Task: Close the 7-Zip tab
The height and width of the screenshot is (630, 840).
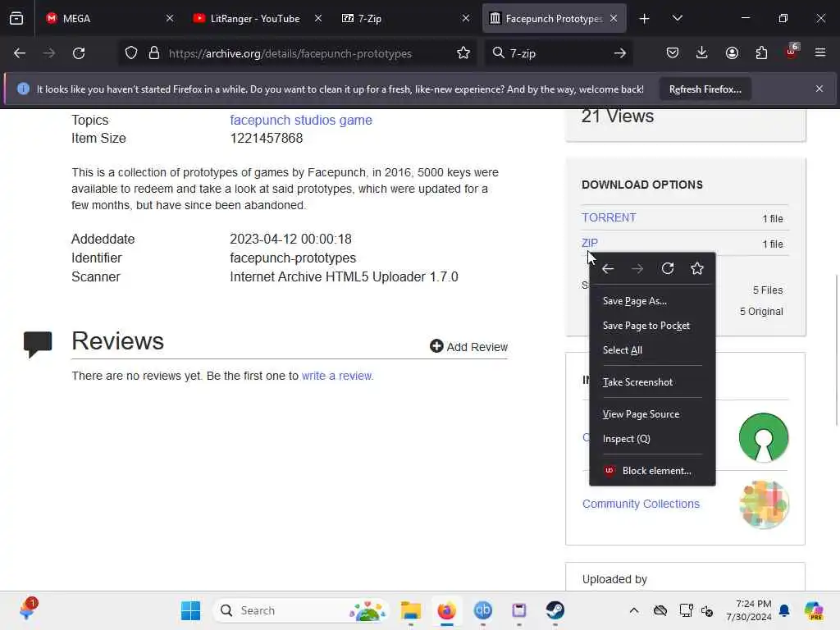Action: [x=466, y=19]
